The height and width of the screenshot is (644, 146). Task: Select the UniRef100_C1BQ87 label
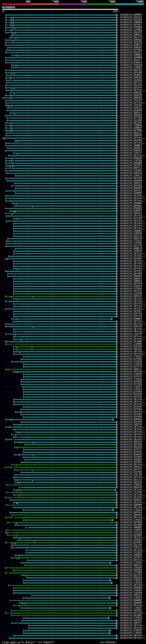coord(131,67)
